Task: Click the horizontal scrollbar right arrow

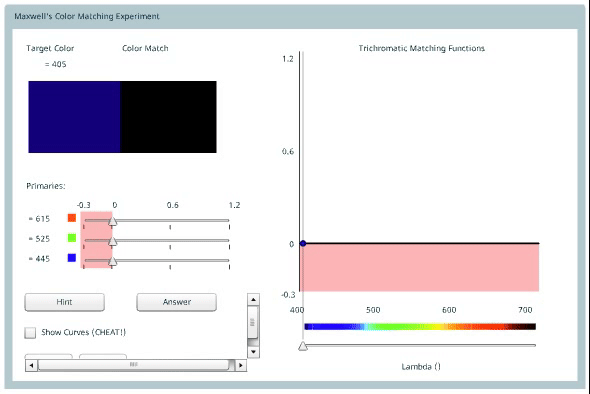Action: [x=241, y=365]
